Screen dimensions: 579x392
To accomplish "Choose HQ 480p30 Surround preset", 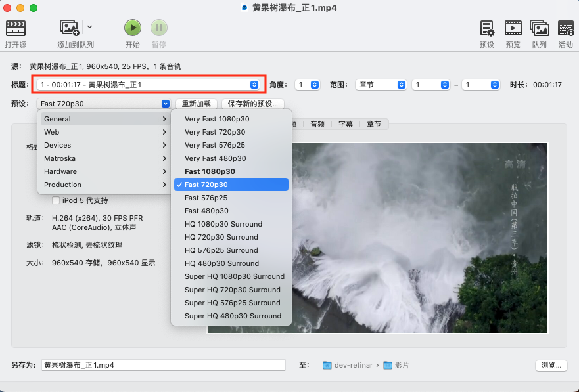I will point(231,263).
